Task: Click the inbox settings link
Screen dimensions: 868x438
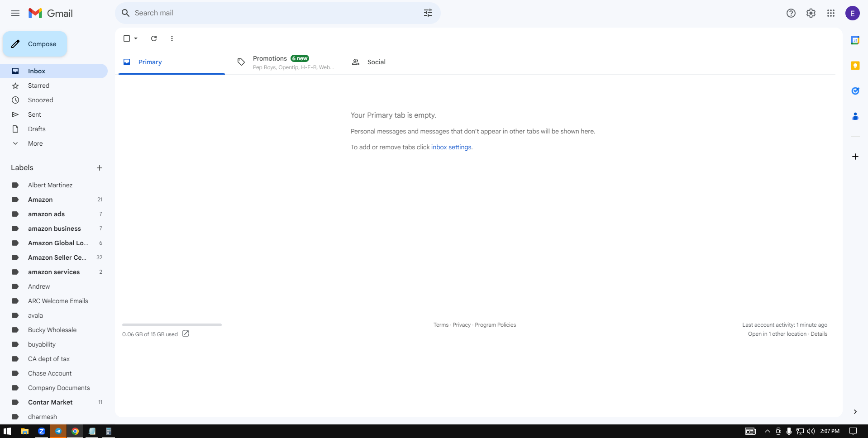Action: pyautogui.click(x=451, y=147)
